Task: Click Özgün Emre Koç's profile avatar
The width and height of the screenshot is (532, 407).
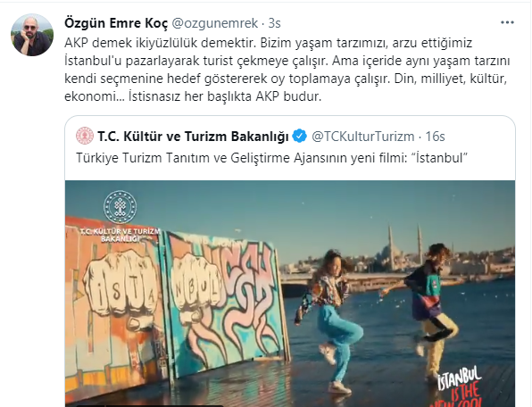Action: tap(32, 35)
